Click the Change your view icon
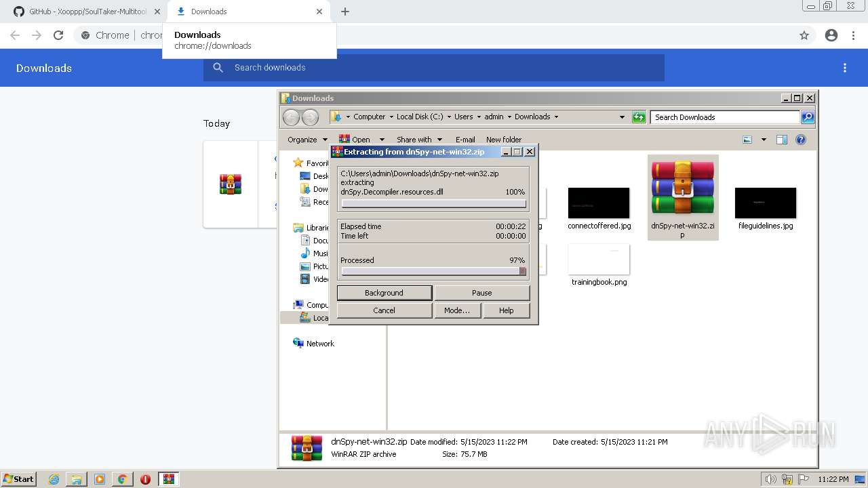The width and height of the screenshot is (868, 488). [747, 140]
